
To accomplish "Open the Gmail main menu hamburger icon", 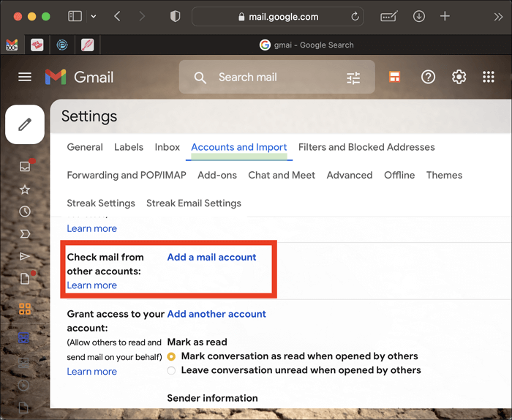I will [25, 77].
